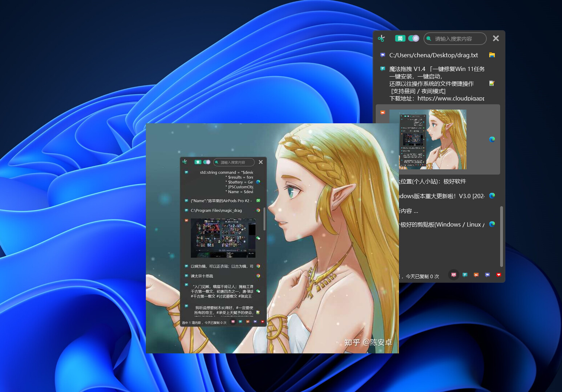The image size is (562, 392).
Task: Click orange image-type icon of image entry
Action: (x=383, y=113)
